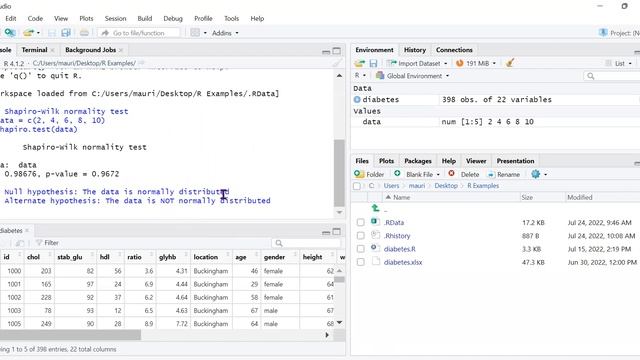Open the Tools menu
Viewport: 640px width, 360px height.
point(231,18)
